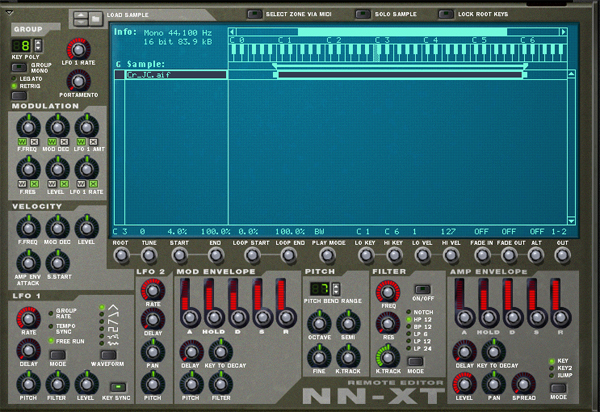The height and width of the screenshot is (412, 600).
Task: Click the group LFO 1 Rate knob
Action: pyautogui.click(x=78, y=49)
